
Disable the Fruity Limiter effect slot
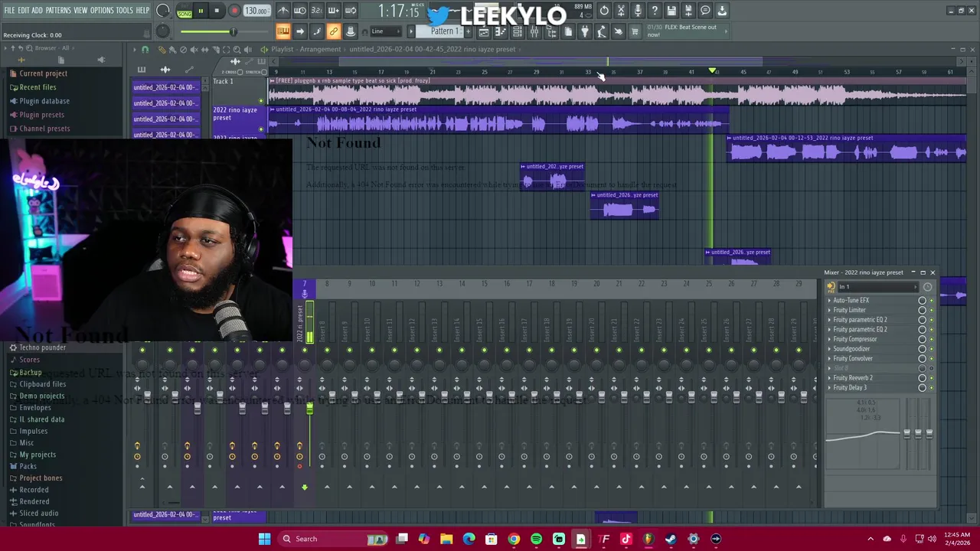[932, 310]
